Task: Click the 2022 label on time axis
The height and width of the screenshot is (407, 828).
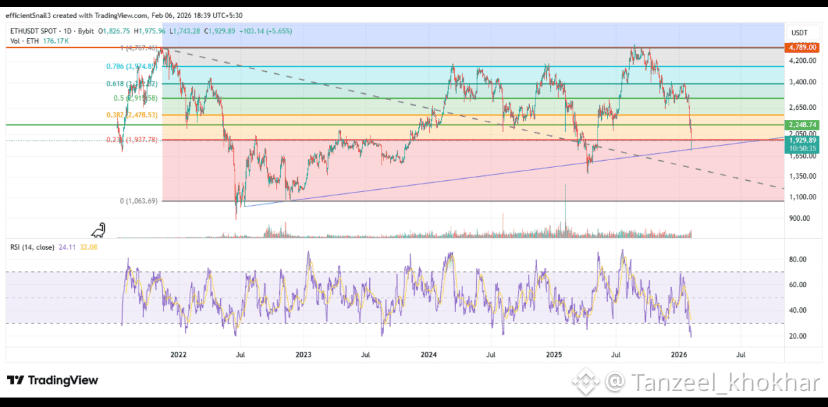Action: [178, 354]
